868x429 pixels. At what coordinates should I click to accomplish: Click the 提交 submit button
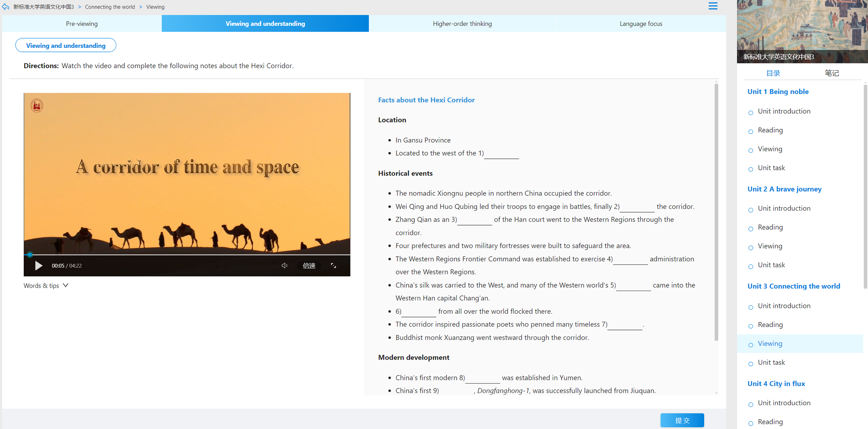pyautogui.click(x=682, y=420)
